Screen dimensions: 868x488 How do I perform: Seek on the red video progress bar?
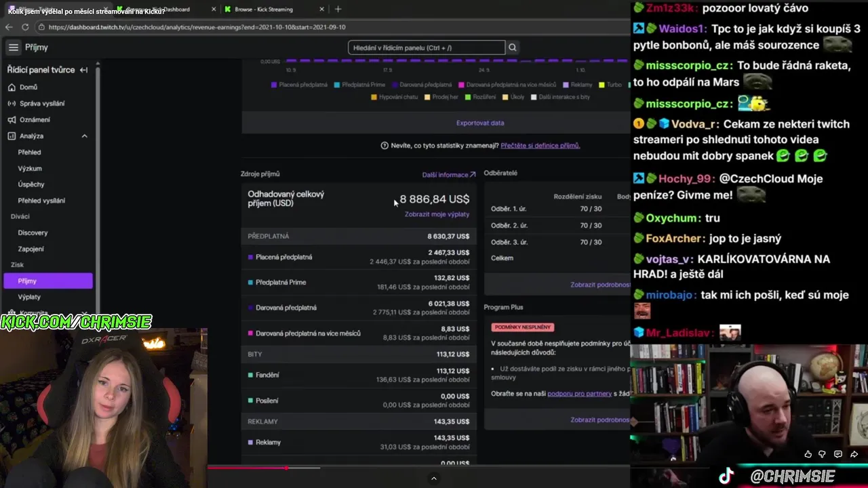click(263, 468)
